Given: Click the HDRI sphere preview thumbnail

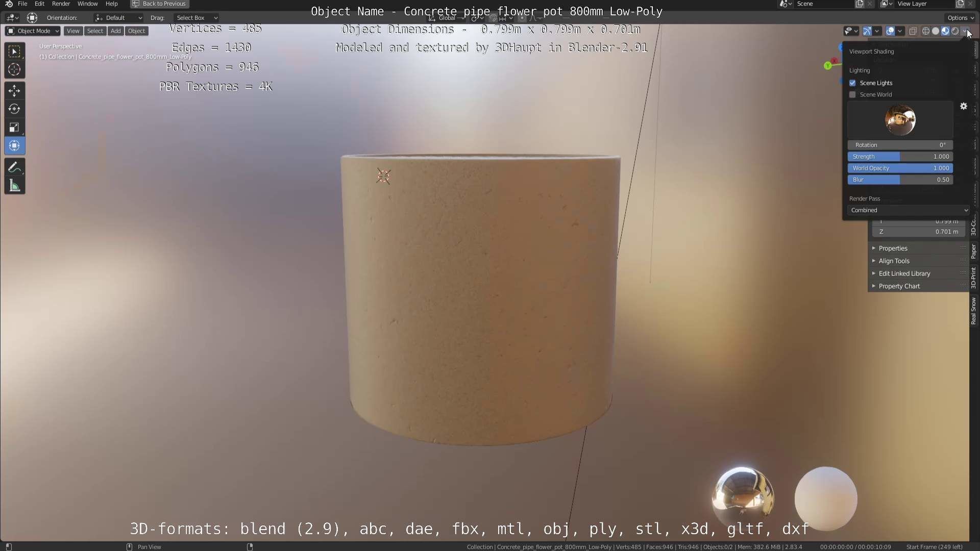Looking at the screenshot, I should [x=900, y=120].
